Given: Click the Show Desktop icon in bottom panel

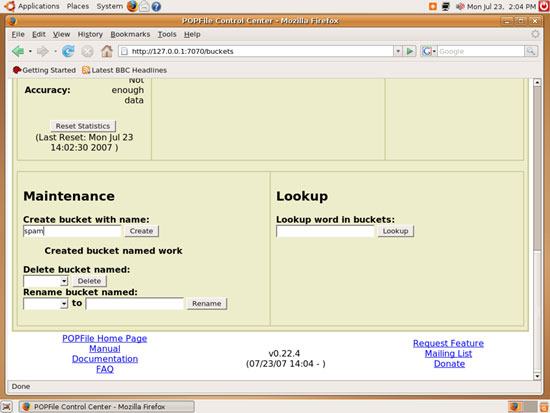Looking at the screenshot, I should click(7, 407).
